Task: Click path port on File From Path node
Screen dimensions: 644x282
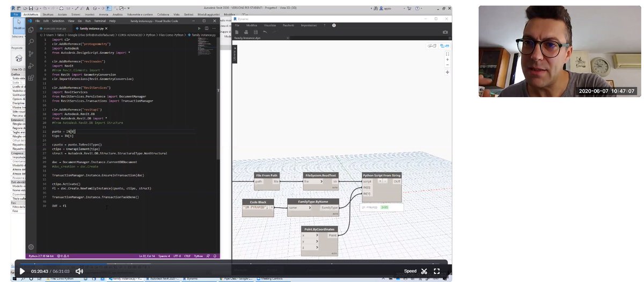Action: click(259, 181)
